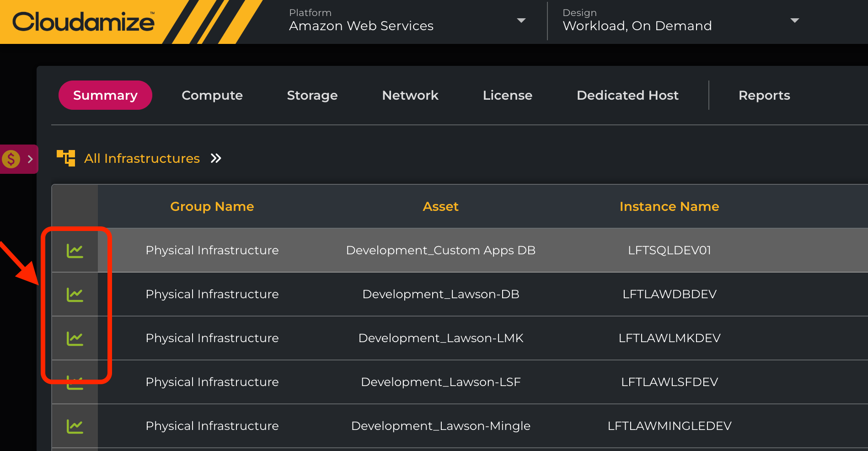Open the Design dropdown arrow

[795, 21]
